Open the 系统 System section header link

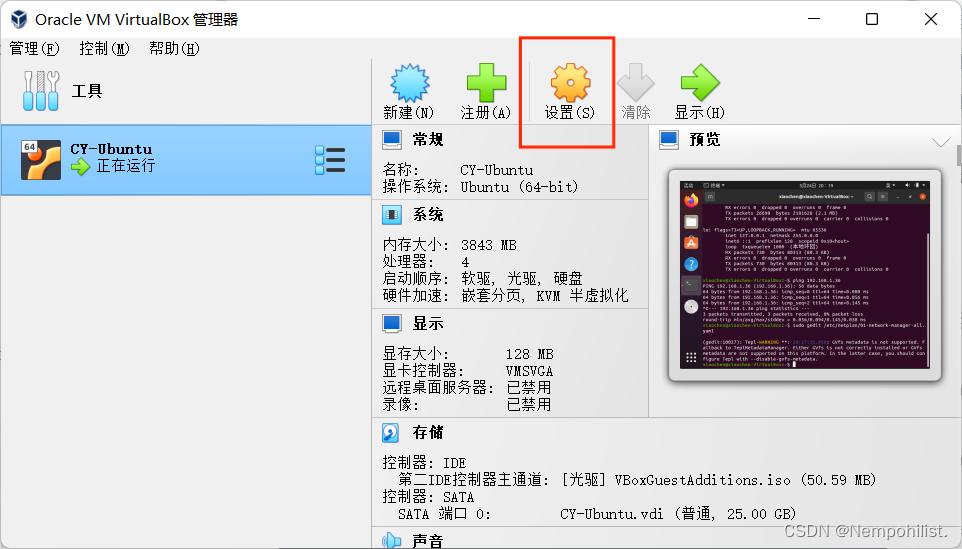click(428, 215)
